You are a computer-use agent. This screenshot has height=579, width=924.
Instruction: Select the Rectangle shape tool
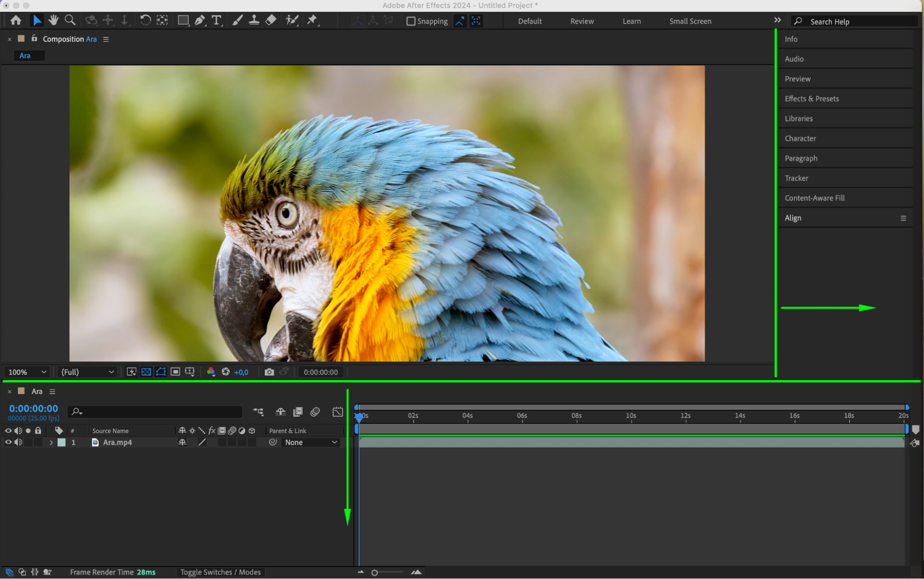click(183, 20)
